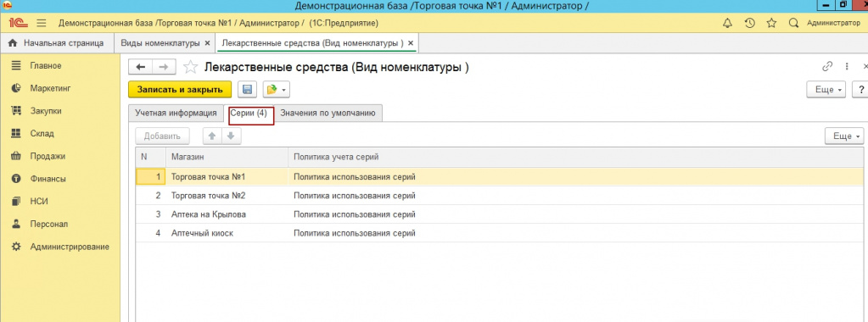Expand upper Еще dropdown near help
The width and height of the screenshot is (868, 322).
pos(826,90)
